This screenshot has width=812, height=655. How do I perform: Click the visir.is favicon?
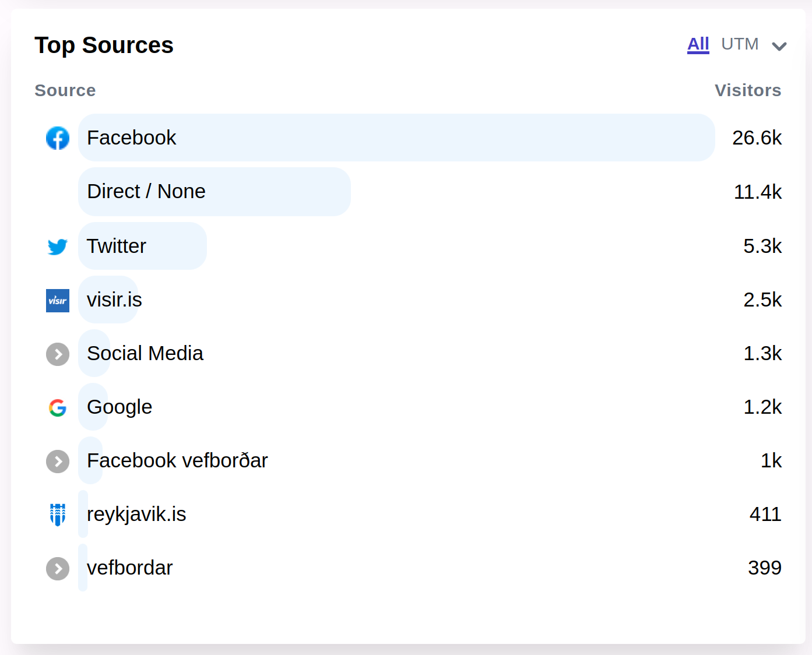(x=58, y=301)
